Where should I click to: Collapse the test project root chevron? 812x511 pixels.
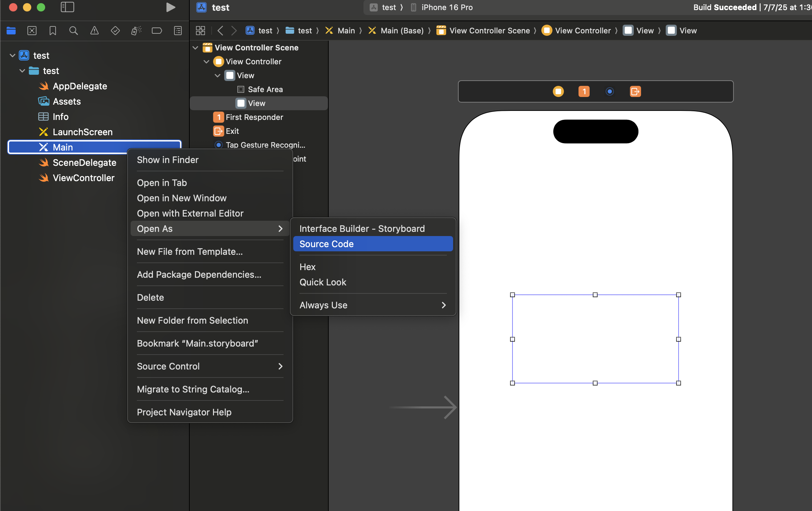click(13, 56)
